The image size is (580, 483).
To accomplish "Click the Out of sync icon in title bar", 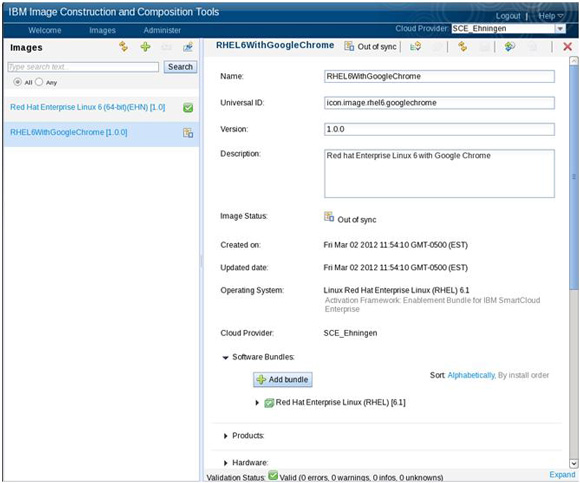I will click(349, 46).
